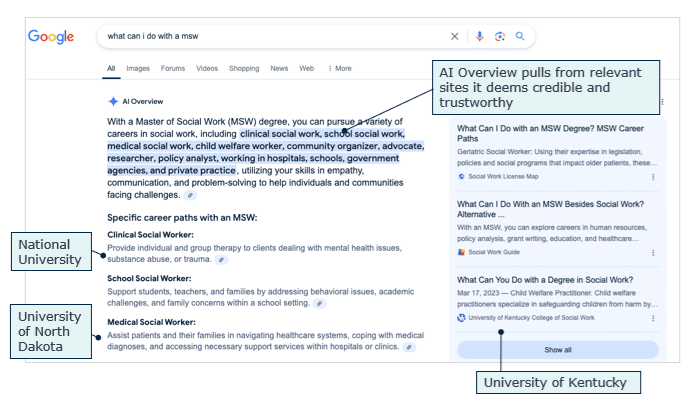The image size is (692, 408).
Task: Open options menu for Social Work Guide result
Action: pyautogui.click(x=653, y=253)
